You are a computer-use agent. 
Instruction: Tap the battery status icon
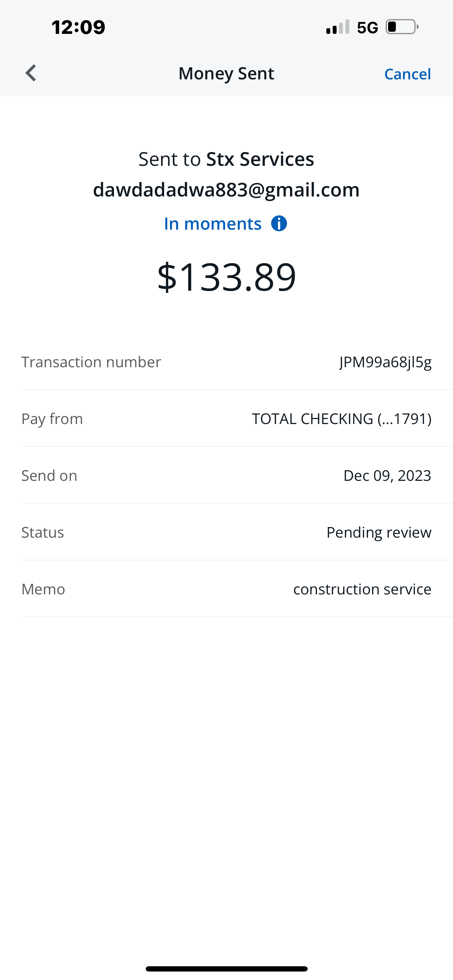point(401,27)
